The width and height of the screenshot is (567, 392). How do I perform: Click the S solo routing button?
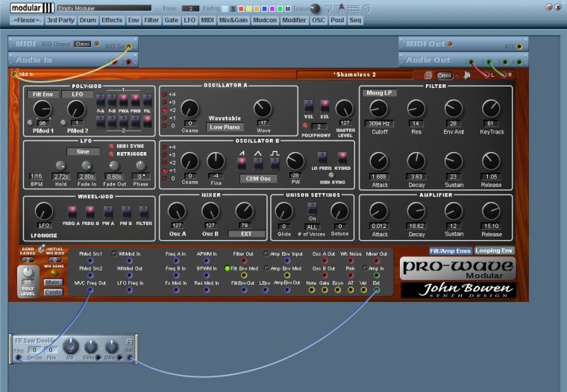[x=234, y=9]
